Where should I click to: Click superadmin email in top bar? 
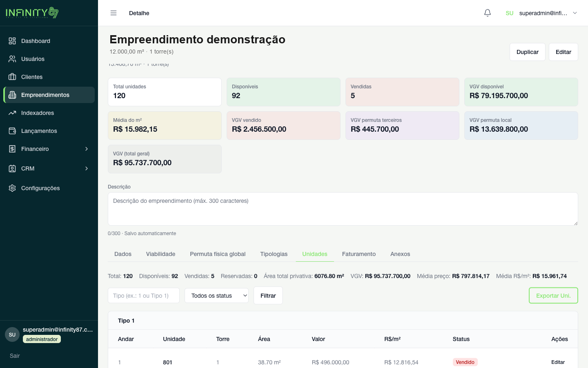tap(543, 13)
